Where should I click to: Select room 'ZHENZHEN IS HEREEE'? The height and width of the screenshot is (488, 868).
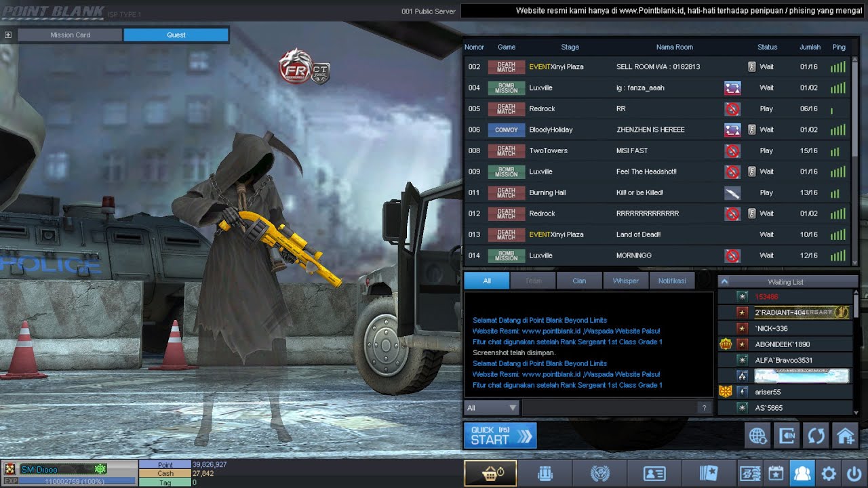(x=656, y=129)
